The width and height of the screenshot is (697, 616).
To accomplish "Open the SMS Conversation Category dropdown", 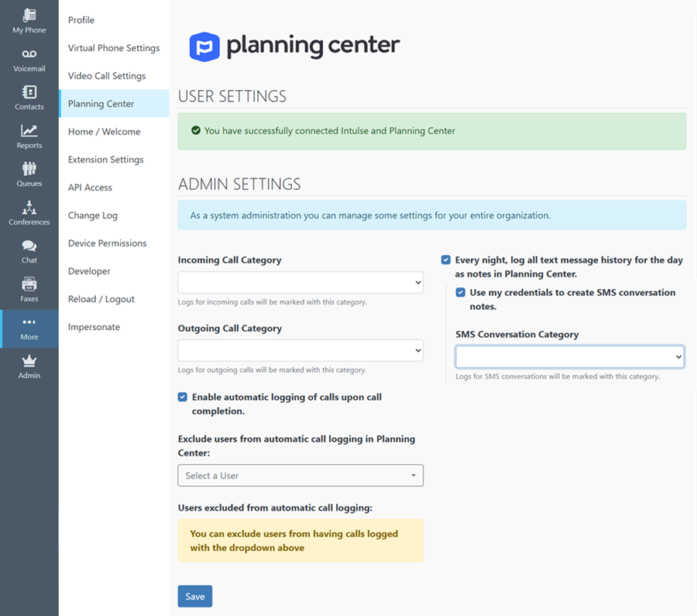I will coord(570,356).
